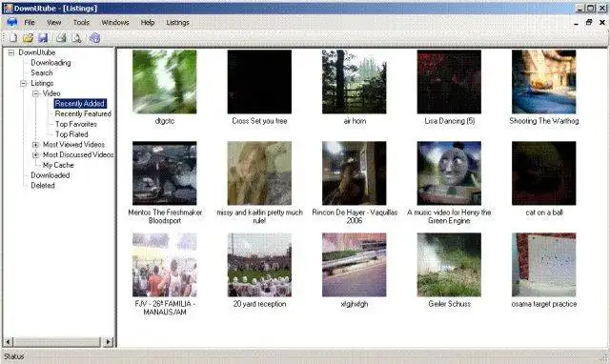Screen dimensions: 610x364
Task: Select the Shooting The Warthog thumbnail
Action: pos(544,82)
